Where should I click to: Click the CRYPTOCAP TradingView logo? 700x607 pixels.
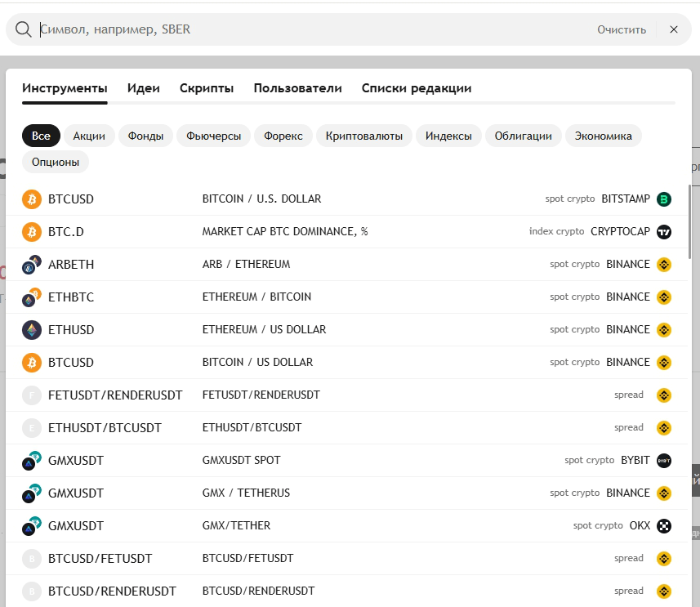664,232
